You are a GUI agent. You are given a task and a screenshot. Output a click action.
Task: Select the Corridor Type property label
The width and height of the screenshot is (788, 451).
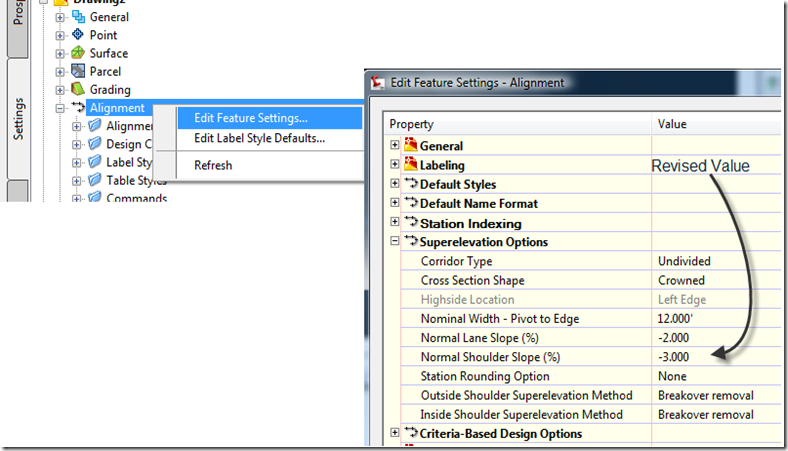point(456,261)
